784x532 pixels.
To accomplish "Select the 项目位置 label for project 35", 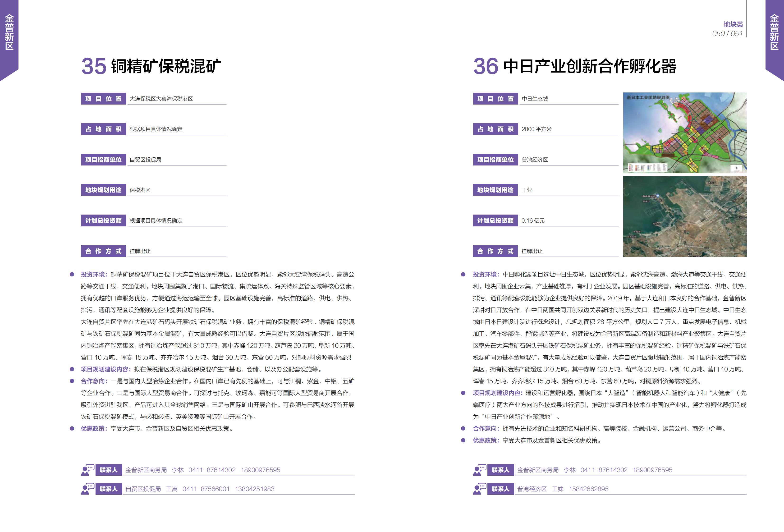I will (104, 99).
